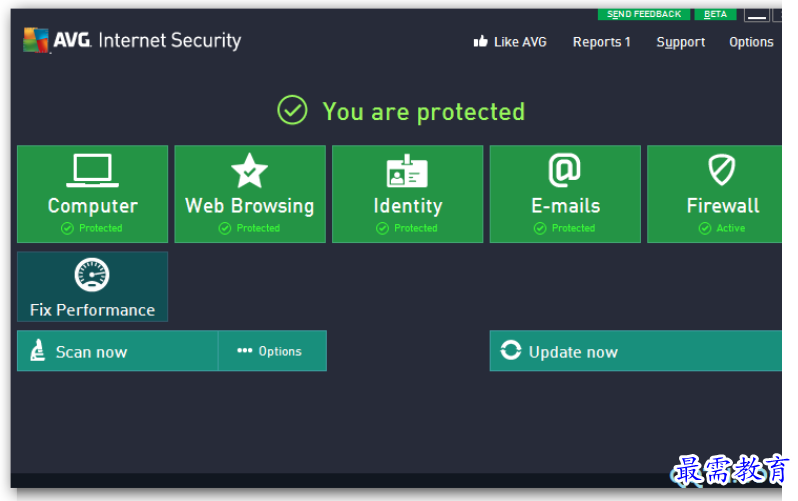Click the laptop icon on Computer tile
Screen dimensions: 798x501
click(93, 171)
